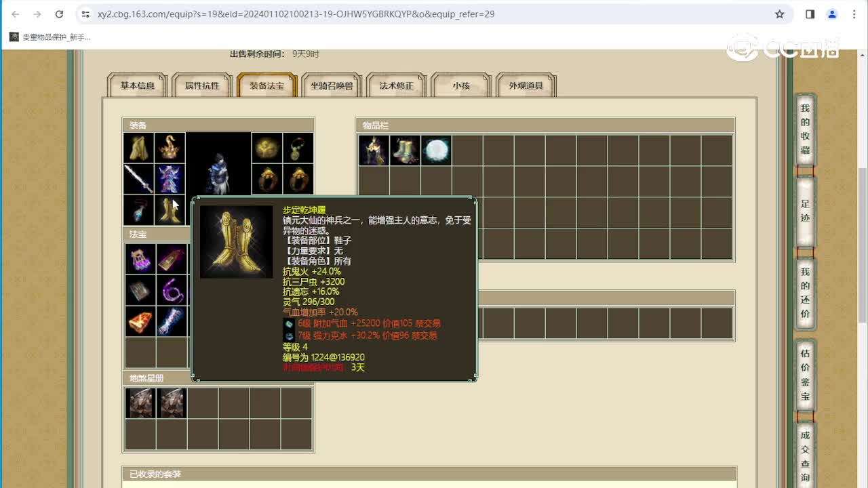The height and width of the screenshot is (488, 868).
Task: Open the 坐骑召唤兽 tab
Action: (332, 85)
